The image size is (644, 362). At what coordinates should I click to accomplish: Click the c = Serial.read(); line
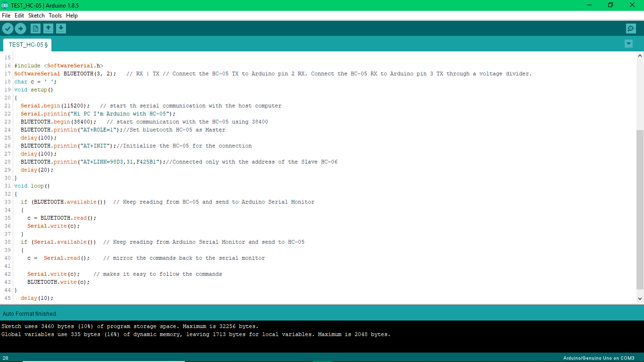click(x=146, y=258)
